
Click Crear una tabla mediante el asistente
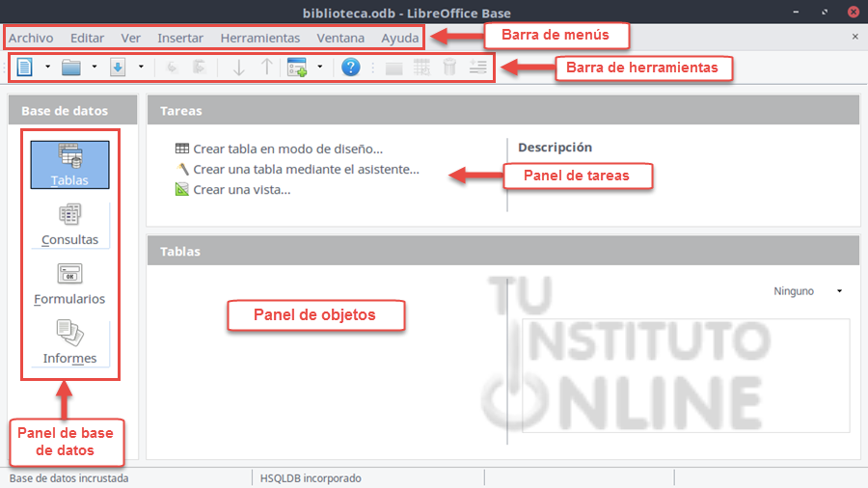(x=297, y=170)
